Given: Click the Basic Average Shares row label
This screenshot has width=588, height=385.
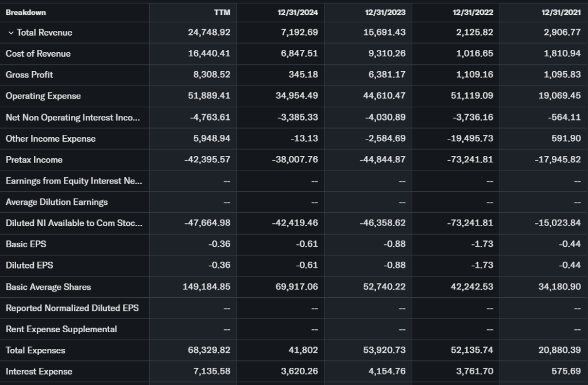Looking at the screenshot, I should 48,287.
